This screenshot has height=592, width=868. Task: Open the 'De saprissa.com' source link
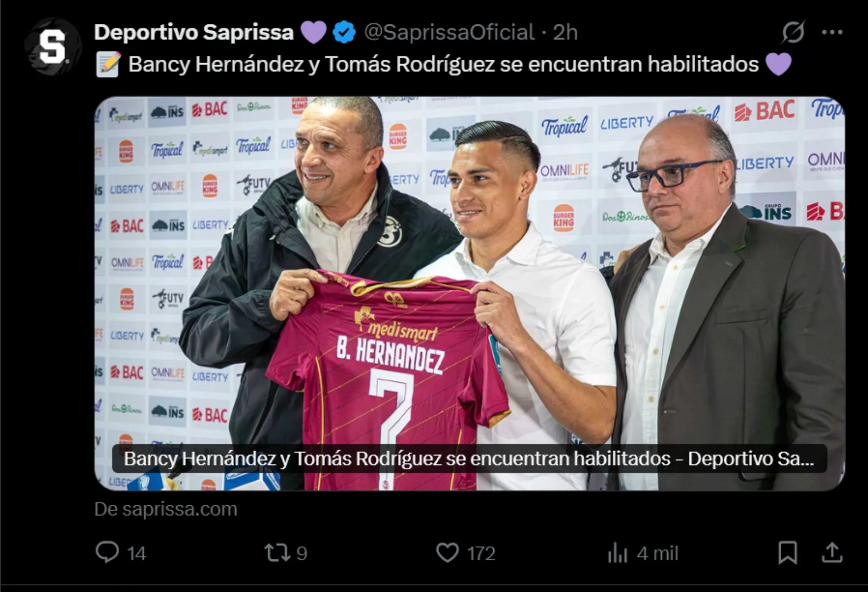tap(165, 509)
